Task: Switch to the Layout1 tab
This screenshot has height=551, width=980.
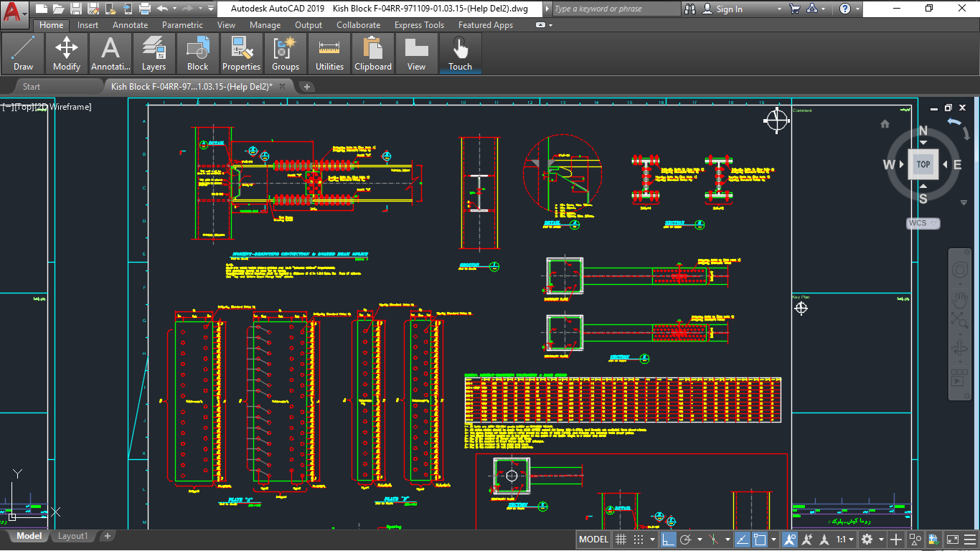Action: click(x=72, y=536)
